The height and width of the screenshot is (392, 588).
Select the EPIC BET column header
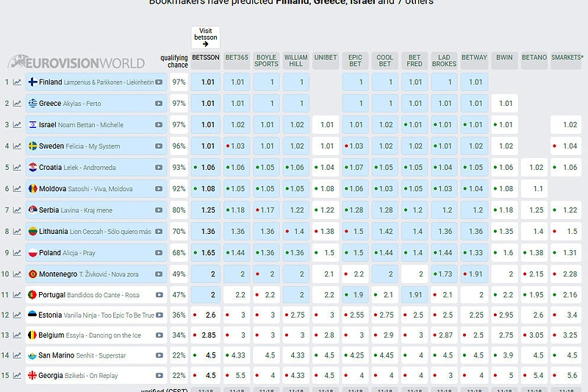tap(355, 61)
